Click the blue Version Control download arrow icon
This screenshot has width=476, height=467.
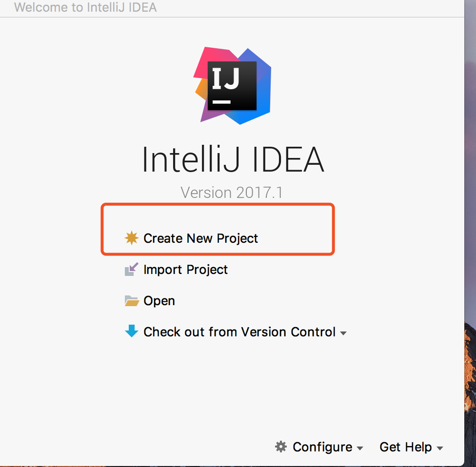[132, 331]
